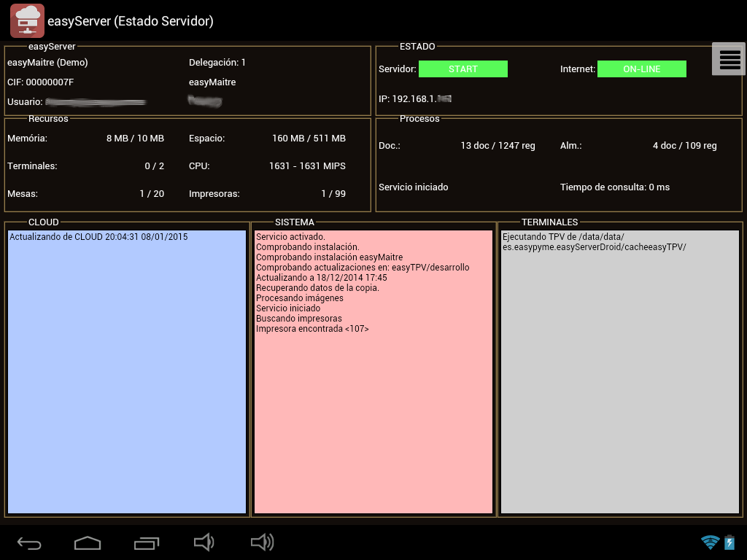
Task: Select 'Actualizando a 18/12/2014 17:45' line
Action: [322, 278]
